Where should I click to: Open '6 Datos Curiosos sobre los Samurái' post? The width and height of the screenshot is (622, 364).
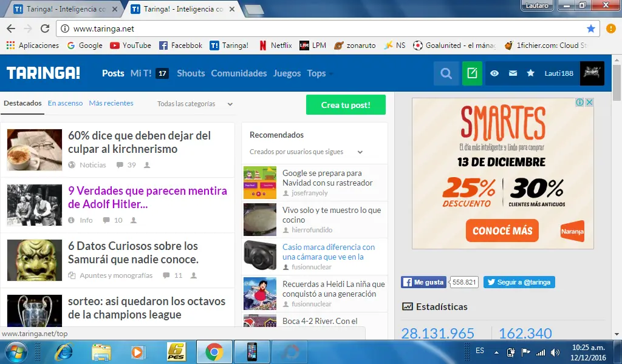(x=134, y=253)
